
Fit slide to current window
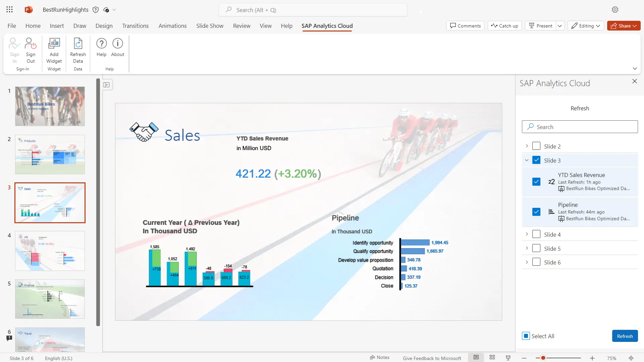[631, 358]
